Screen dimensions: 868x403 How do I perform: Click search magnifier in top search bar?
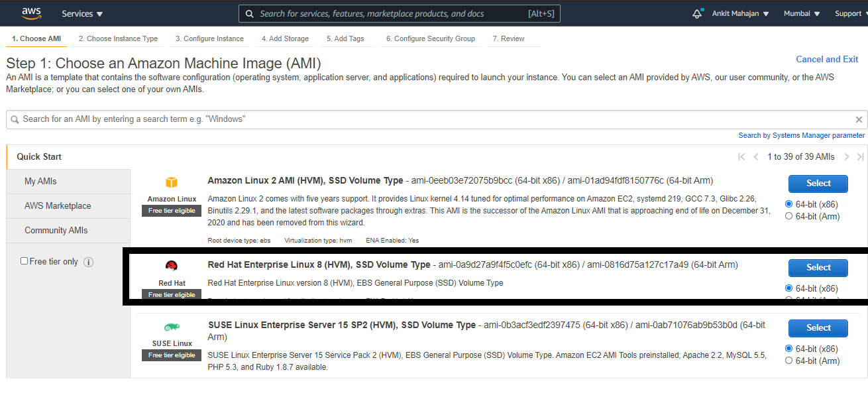coord(249,14)
